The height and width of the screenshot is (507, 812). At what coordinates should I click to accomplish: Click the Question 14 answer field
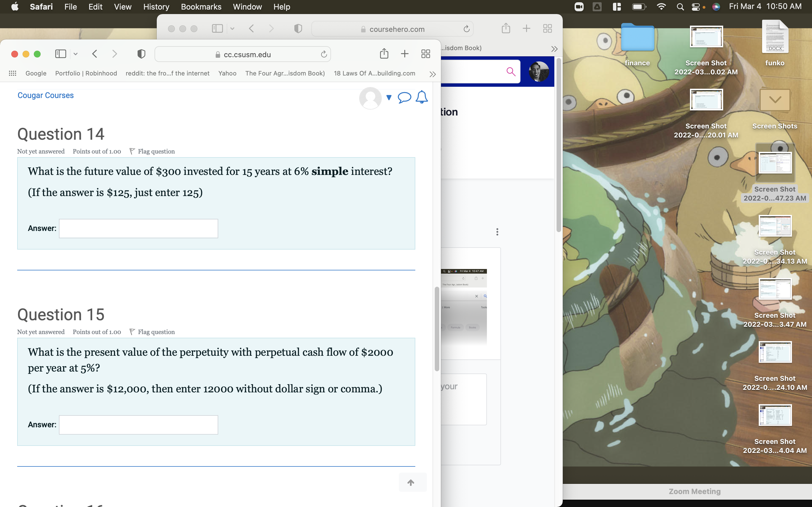tap(138, 229)
